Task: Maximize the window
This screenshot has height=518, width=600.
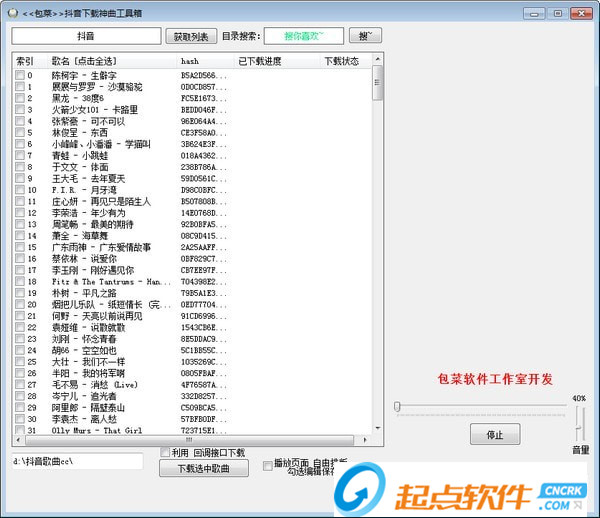Action: [558, 14]
